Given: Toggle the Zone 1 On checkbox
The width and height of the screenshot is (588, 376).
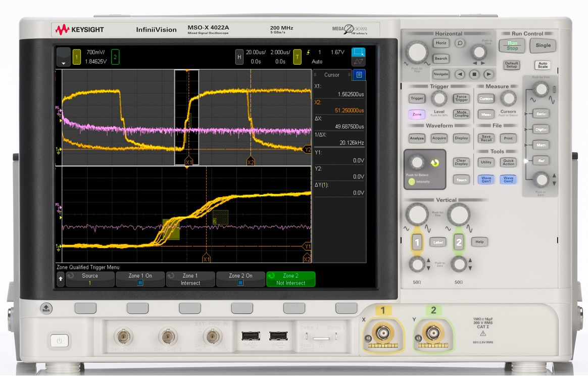Looking at the screenshot, I should coord(140,283).
